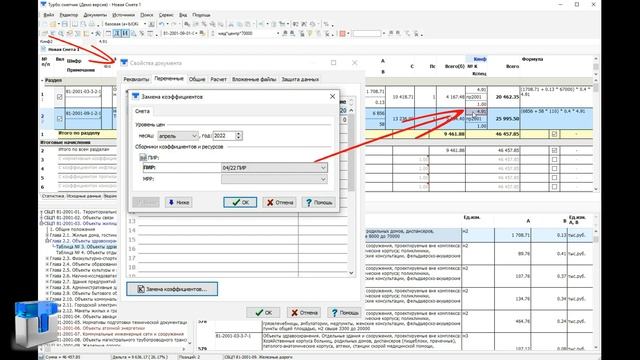The height and width of the screenshot is (360, 640).
Task: Click the Undo arrow icon
Action: point(162,24)
